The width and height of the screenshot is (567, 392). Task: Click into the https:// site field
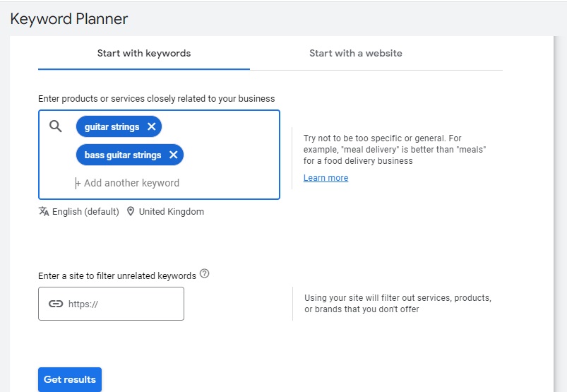coord(120,304)
